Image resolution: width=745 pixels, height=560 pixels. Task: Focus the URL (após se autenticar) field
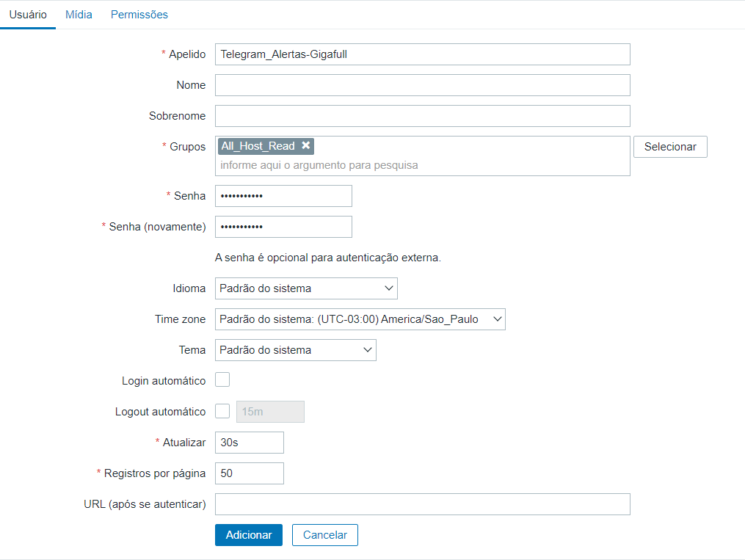point(422,504)
